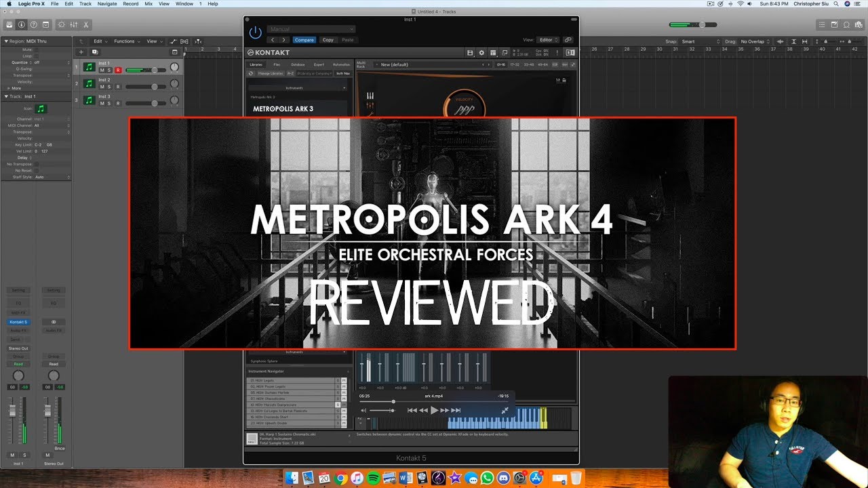The height and width of the screenshot is (488, 868).
Task: Open Kontakt options gear icon
Action: 481,52
